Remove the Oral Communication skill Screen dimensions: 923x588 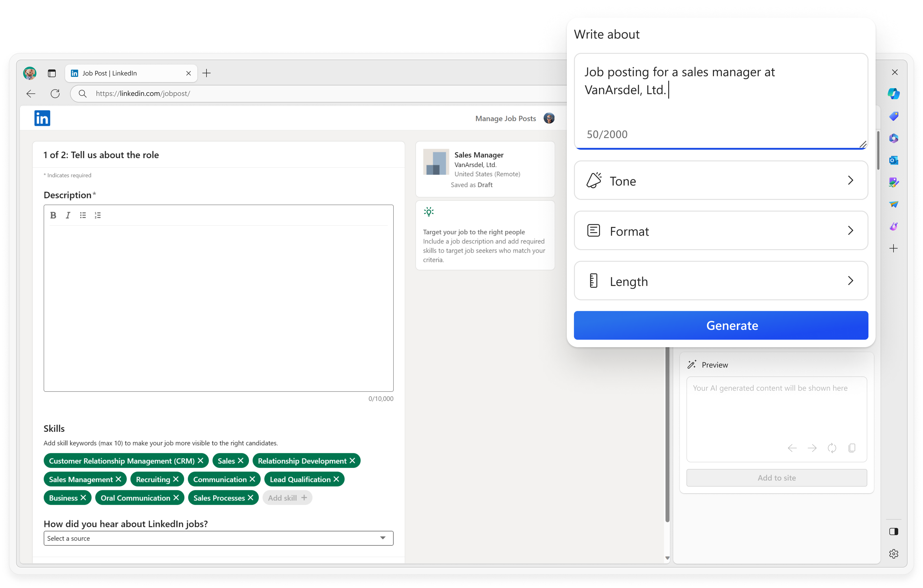176,498
